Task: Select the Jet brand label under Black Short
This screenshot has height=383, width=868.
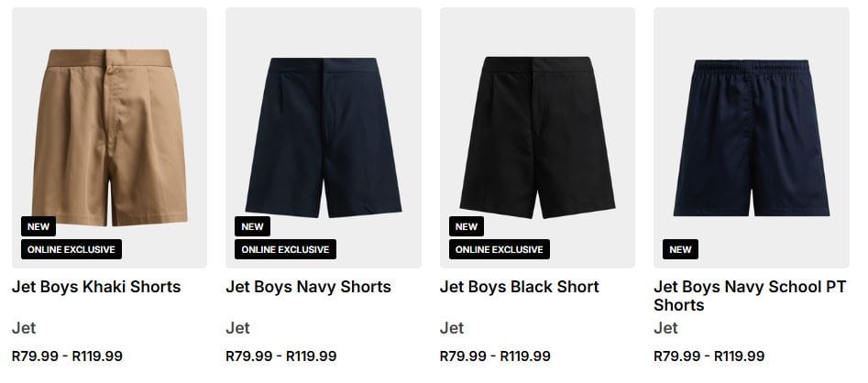Action: [x=452, y=328]
